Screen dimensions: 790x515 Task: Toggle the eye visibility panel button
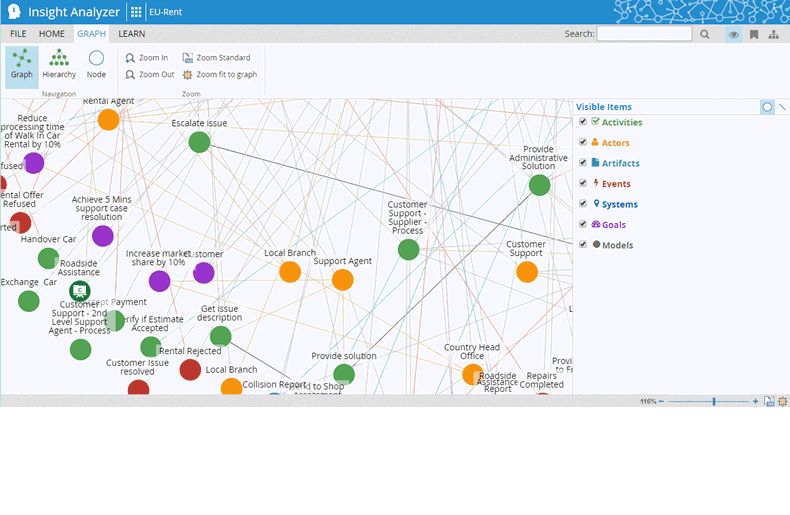[x=734, y=34]
